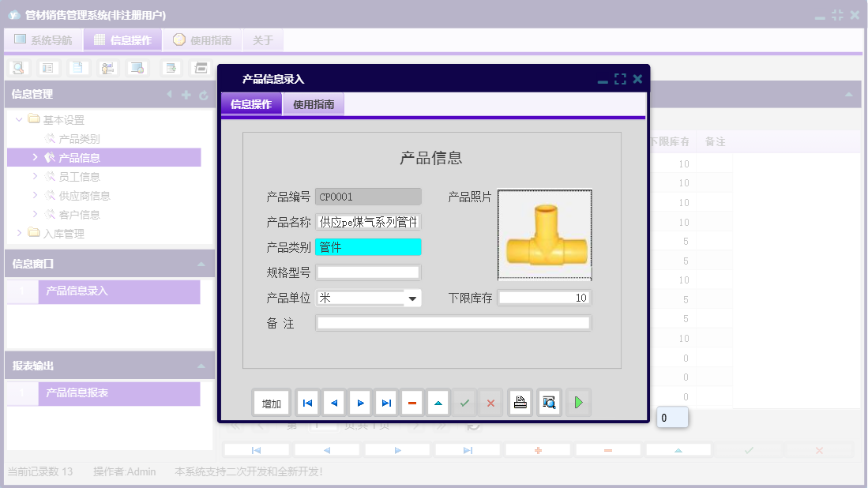This screenshot has width=868, height=488.
Task: Click the green run arrow in the dialog
Action: (x=577, y=402)
